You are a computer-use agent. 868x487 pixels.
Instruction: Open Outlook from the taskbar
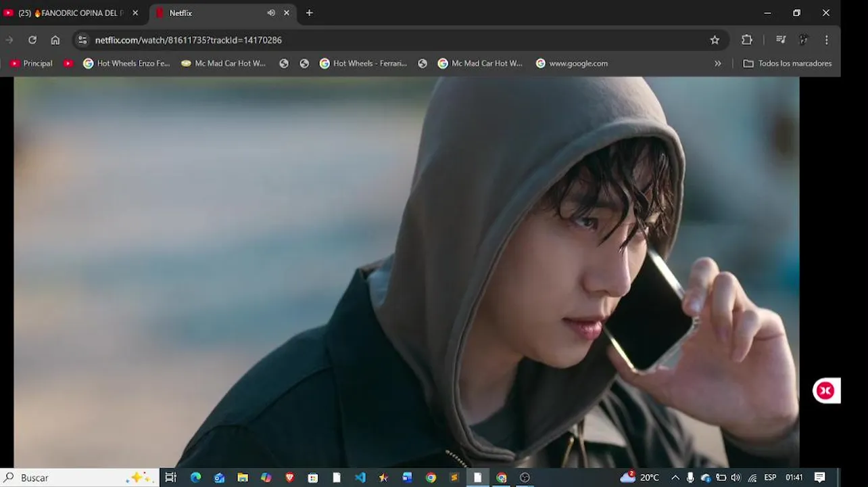point(219,478)
